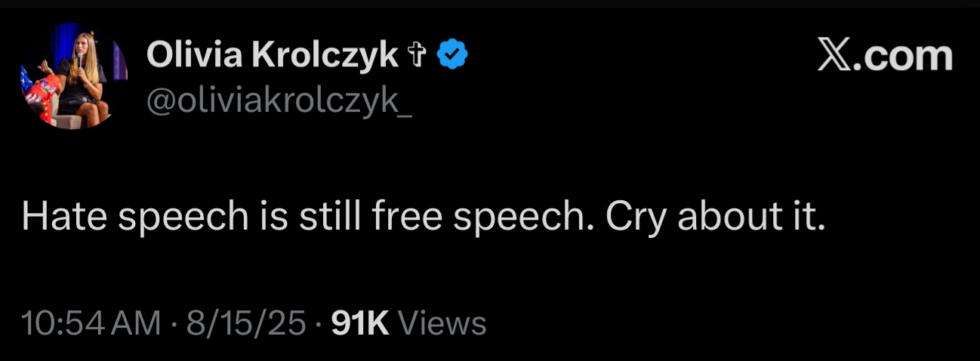Image resolution: width=980 pixels, height=361 pixels.
Task: Click the cross symbol beside the name
Action: click(x=416, y=55)
